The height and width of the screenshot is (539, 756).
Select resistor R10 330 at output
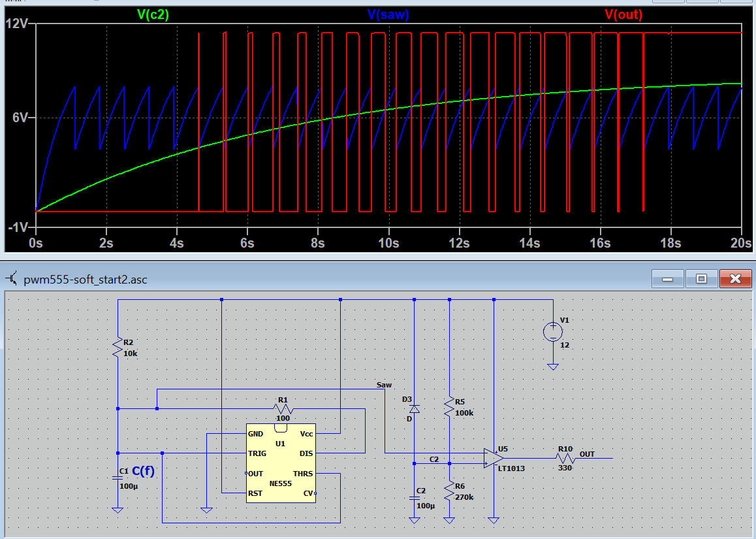[x=565, y=459]
